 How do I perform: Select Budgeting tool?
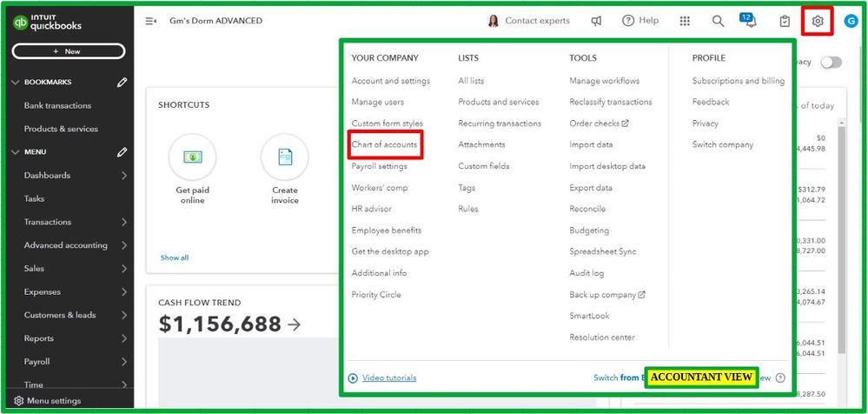pos(589,230)
